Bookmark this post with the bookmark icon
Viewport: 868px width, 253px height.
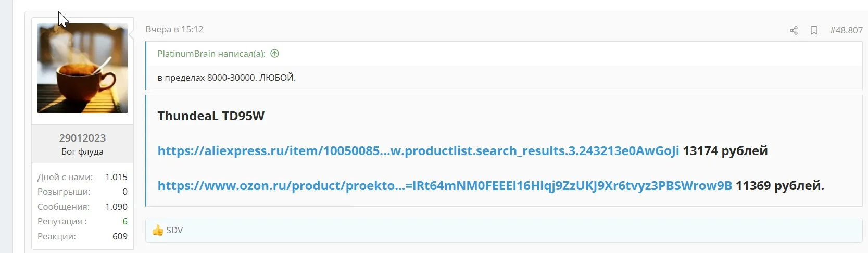pyautogui.click(x=814, y=30)
